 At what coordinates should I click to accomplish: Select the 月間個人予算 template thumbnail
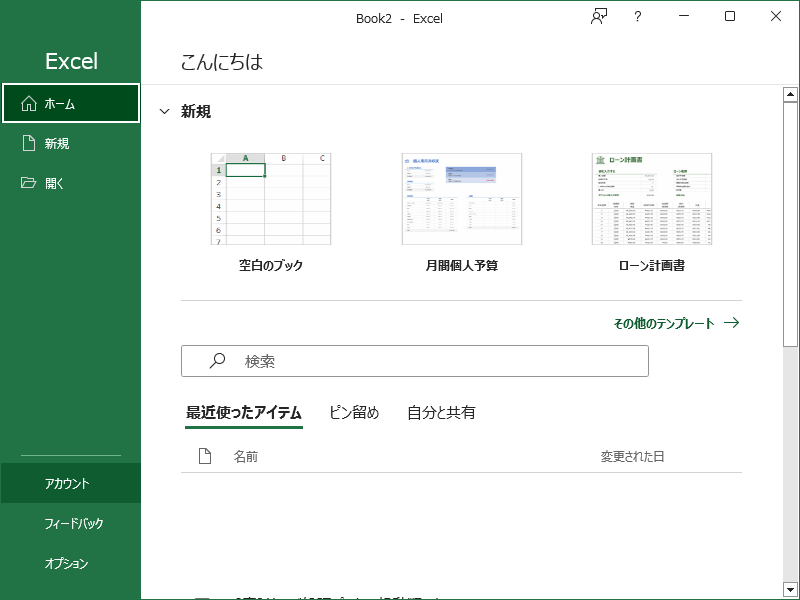[x=462, y=199]
